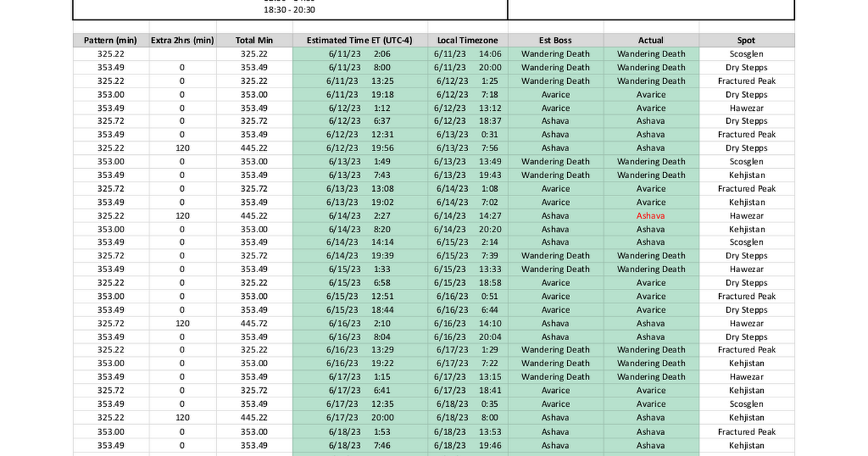Click the '18:30 - 20:30' text above table
This screenshot has height=456, width=868.
(x=289, y=10)
